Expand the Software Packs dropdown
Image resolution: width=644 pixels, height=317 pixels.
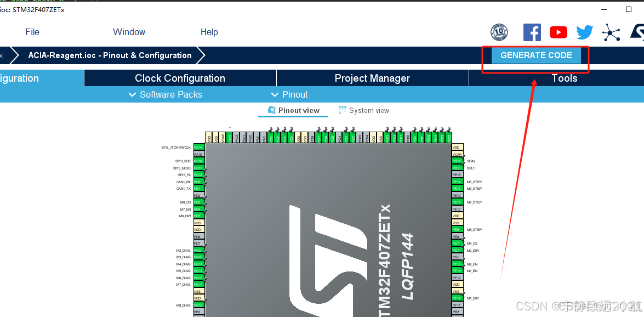click(x=166, y=94)
